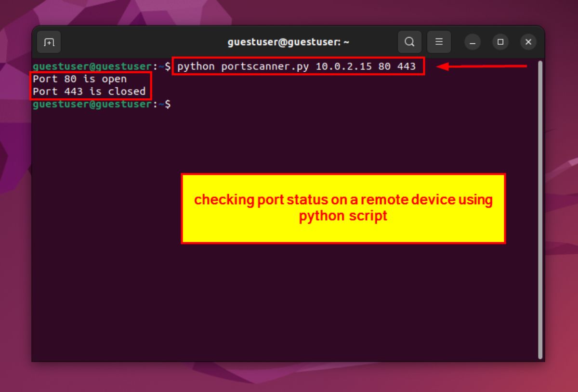Click the Port 443 is closed output line
The height and width of the screenshot is (392, 578).
tap(88, 91)
